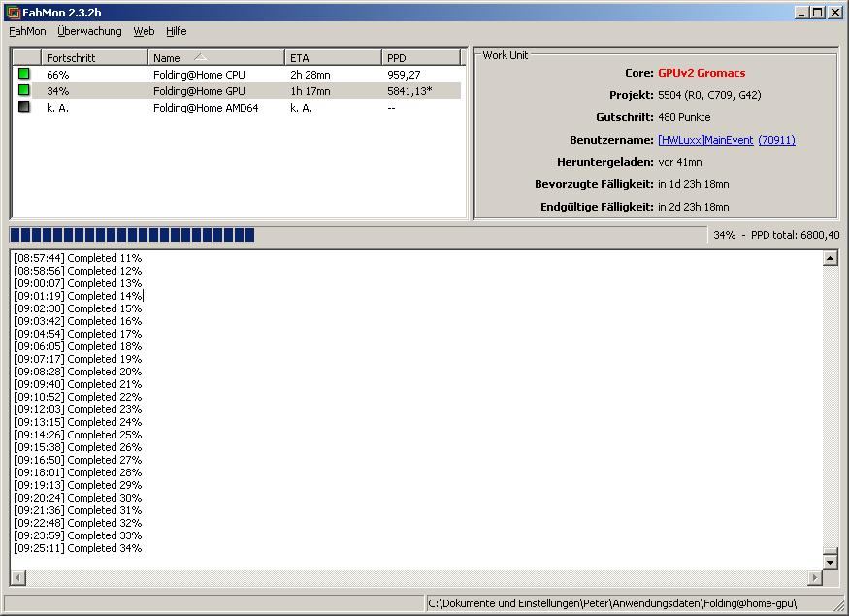The height and width of the screenshot is (616, 849).
Task: Select the Folding@Home AMD64 client row
Action: (x=237, y=107)
